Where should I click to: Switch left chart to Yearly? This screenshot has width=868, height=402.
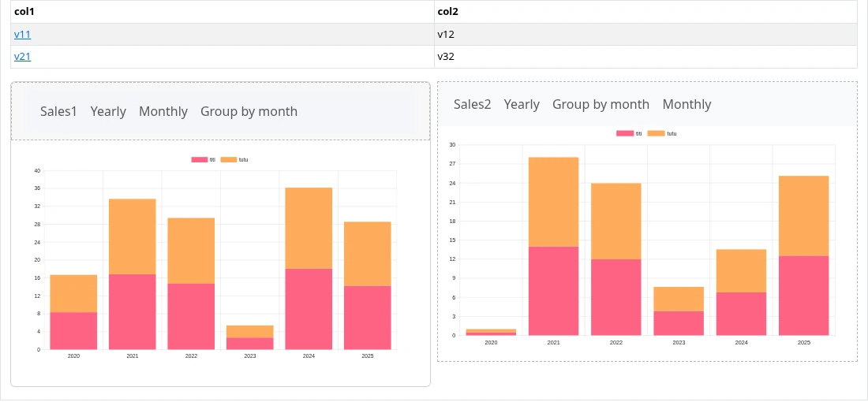[108, 111]
